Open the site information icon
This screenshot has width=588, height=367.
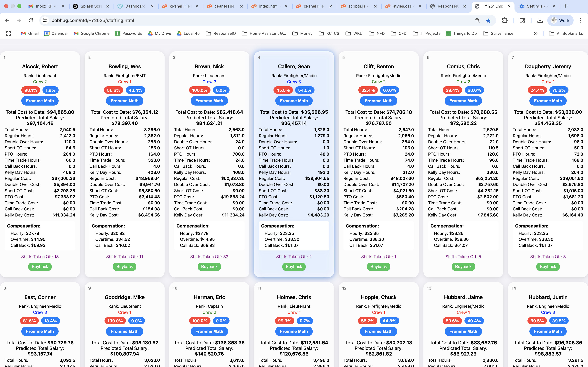point(45,20)
